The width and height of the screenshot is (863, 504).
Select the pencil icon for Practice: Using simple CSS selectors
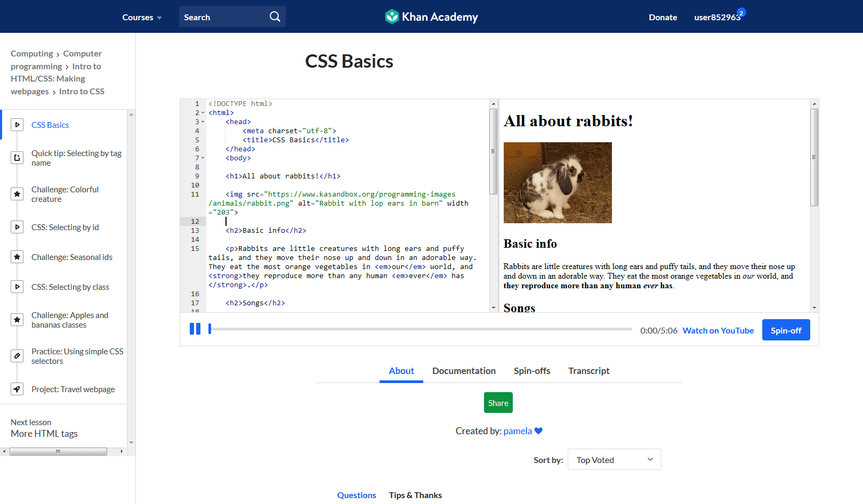click(17, 355)
